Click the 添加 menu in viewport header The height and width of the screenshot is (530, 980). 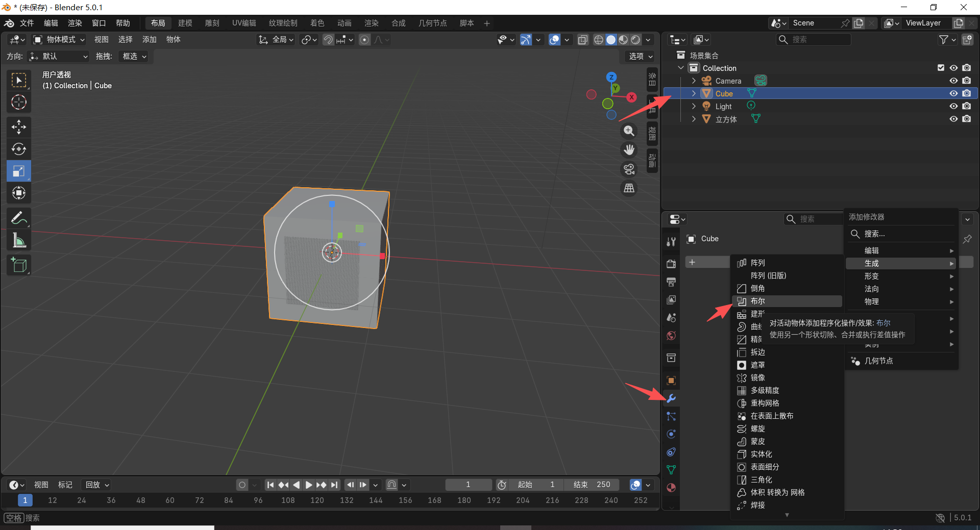pyautogui.click(x=149, y=40)
